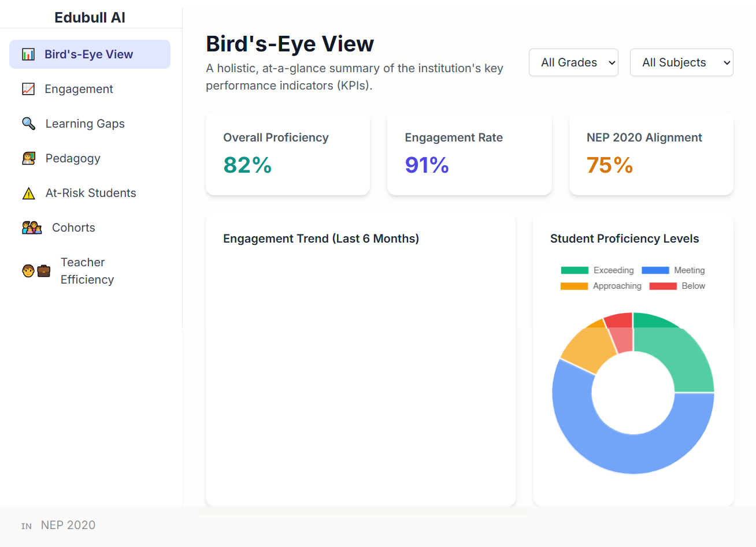Open Pedagogy via the teacher icon
The image size is (756, 547).
pos(28,158)
